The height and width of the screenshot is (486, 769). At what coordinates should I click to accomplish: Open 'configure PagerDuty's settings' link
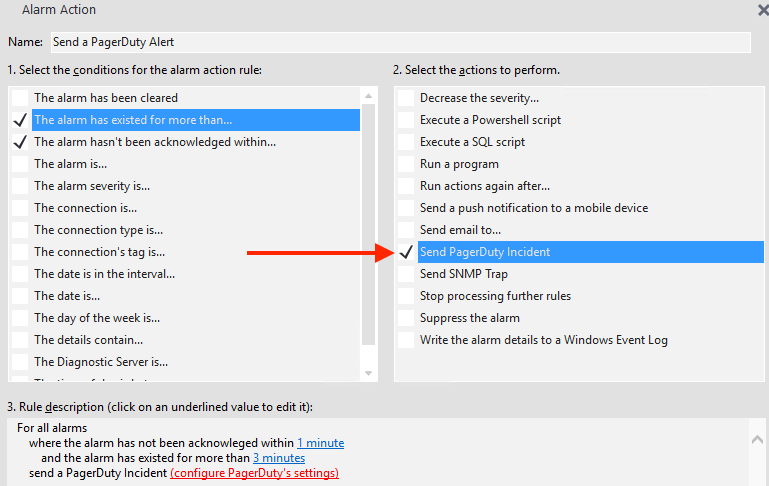coord(254,473)
